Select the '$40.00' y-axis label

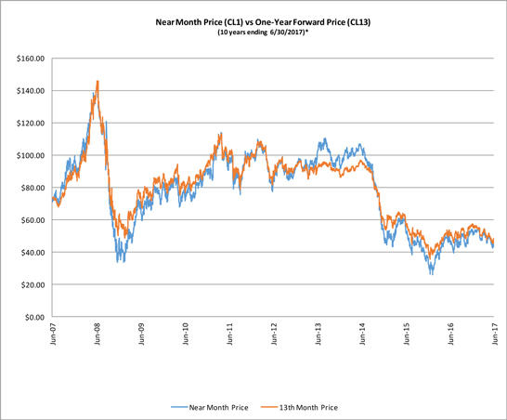click(32, 253)
